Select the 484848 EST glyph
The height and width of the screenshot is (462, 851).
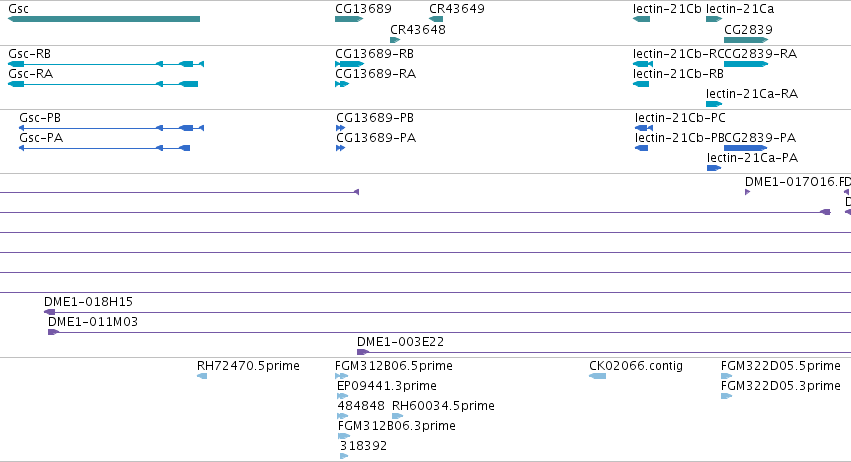[x=342, y=416]
